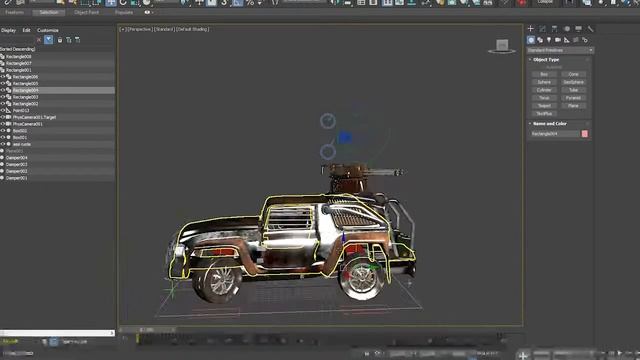The width and height of the screenshot is (640, 360).
Task: Open the Modify tab in command panel
Action: pyautogui.click(x=542, y=29)
